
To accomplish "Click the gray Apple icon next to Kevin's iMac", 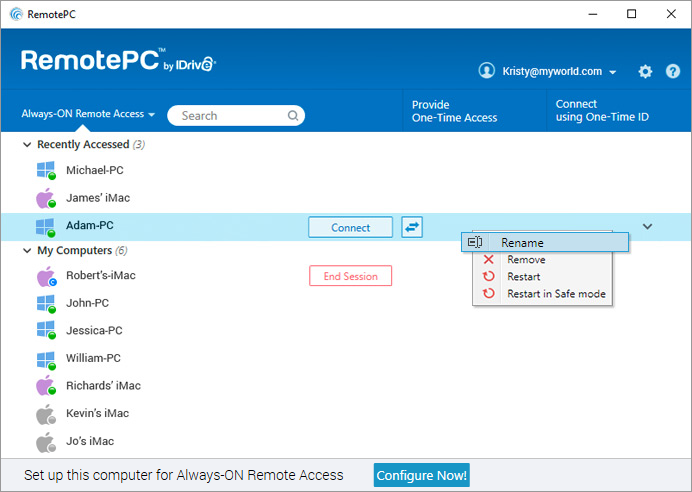I will tap(46, 414).
